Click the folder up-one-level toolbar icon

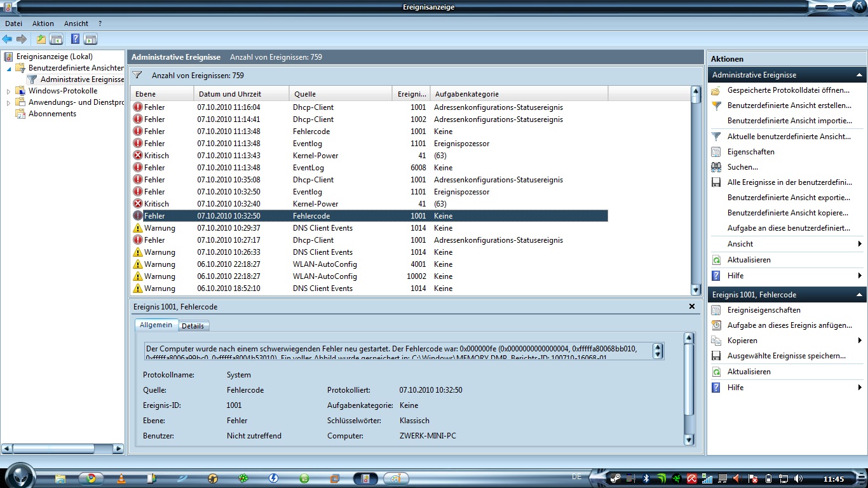pos(41,39)
